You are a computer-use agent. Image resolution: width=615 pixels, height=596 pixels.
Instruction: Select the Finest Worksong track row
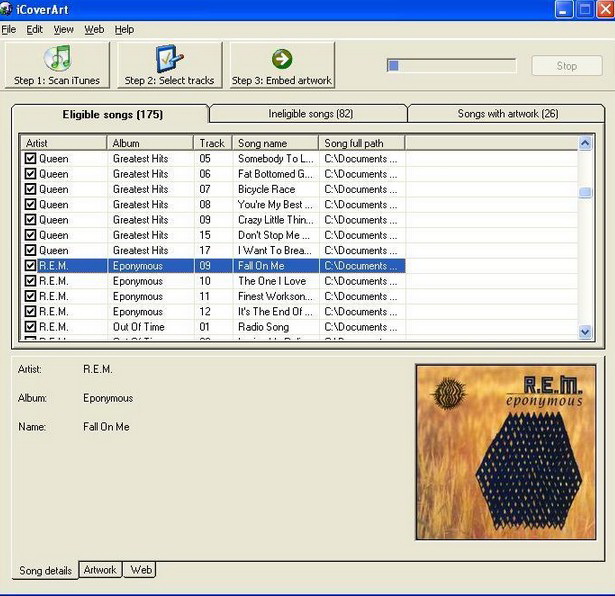(x=270, y=297)
